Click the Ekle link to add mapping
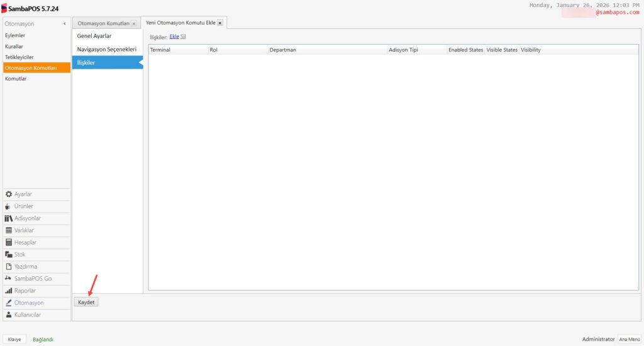 [x=174, y=36]
